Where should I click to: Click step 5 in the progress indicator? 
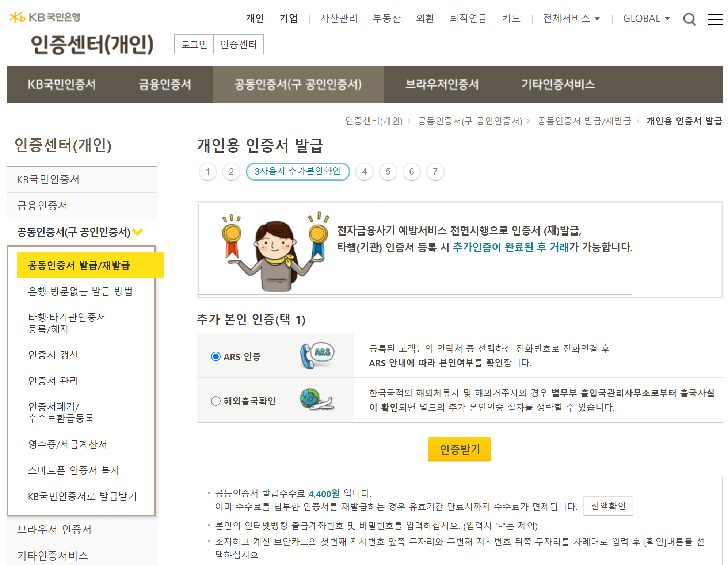tap(388, 172)
